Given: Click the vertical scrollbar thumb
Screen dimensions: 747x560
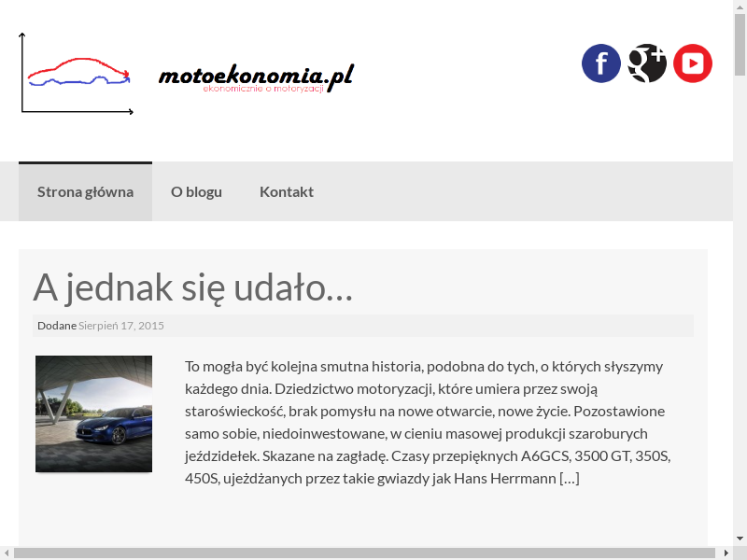Looking at the screenshot, I should coord(740,45).
